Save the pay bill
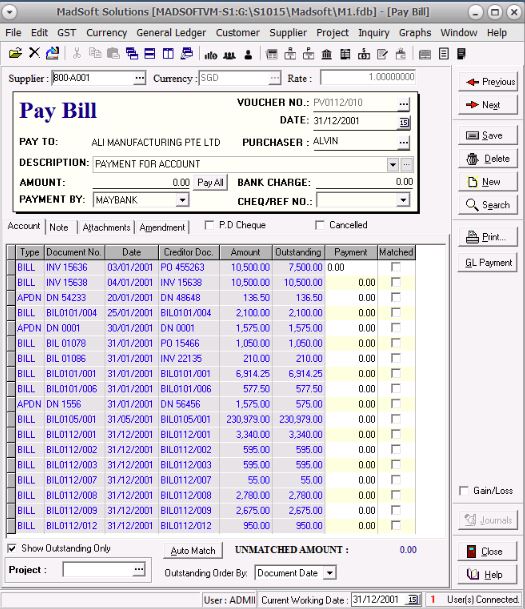 [488, 136]
